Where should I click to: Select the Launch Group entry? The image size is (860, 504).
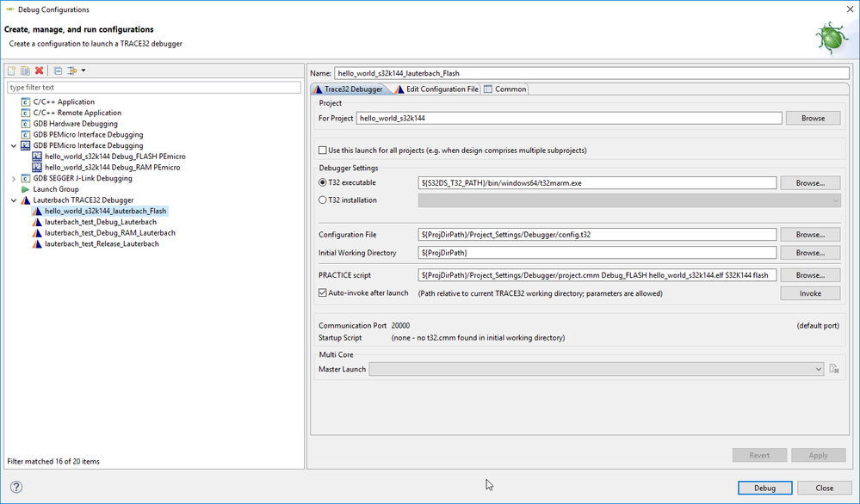56,189
